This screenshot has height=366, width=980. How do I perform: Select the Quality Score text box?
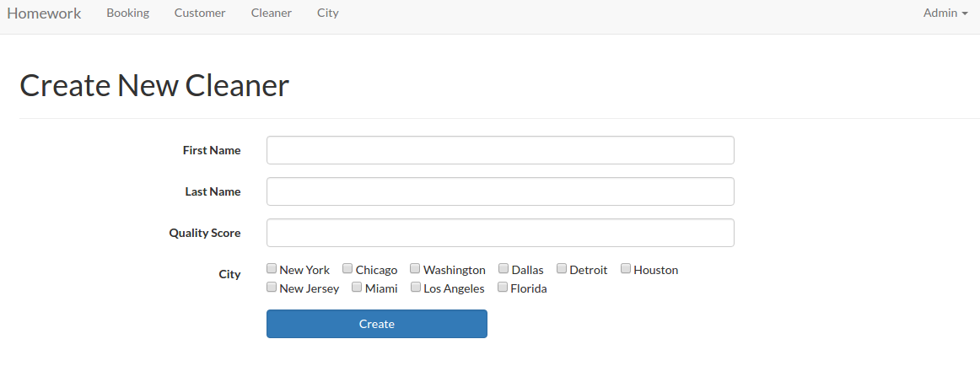[500, 233]
